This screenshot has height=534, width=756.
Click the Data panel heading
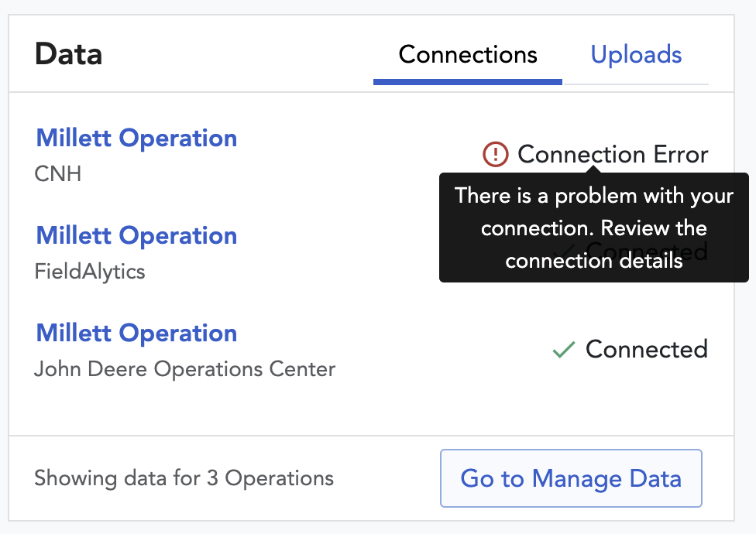pos(68,54)
